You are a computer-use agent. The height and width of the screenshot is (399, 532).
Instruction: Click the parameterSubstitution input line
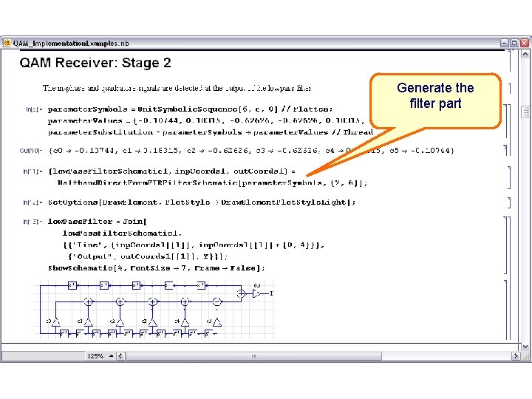point(211,132)
